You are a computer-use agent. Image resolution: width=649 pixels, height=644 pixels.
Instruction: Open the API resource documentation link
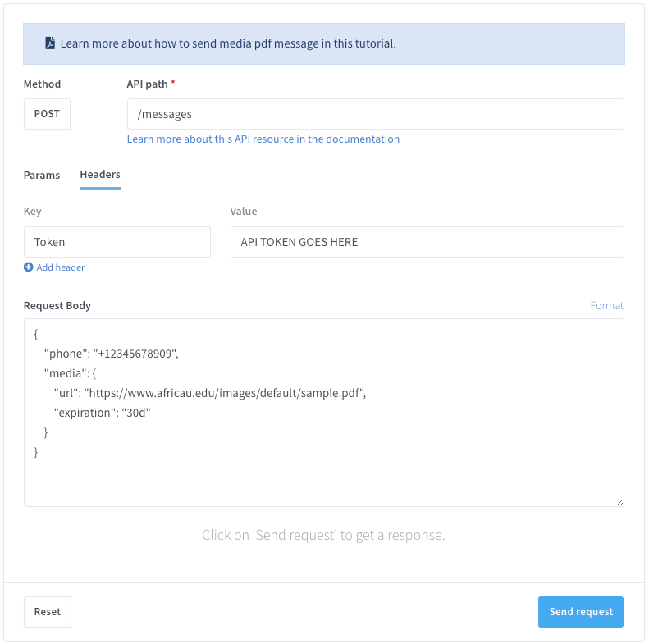pyautogui.click(x=263, y=139)
